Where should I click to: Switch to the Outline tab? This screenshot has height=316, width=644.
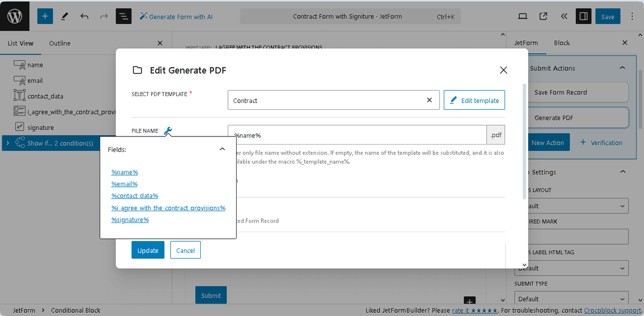pyautogui.click(x=59, y=43)
